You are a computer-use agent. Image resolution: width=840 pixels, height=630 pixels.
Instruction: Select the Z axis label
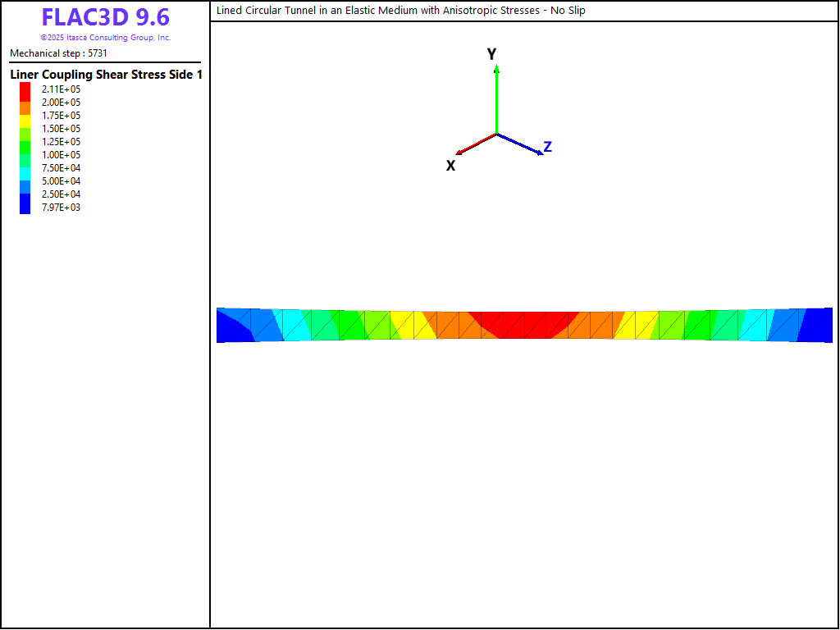[x=547, y=147]
